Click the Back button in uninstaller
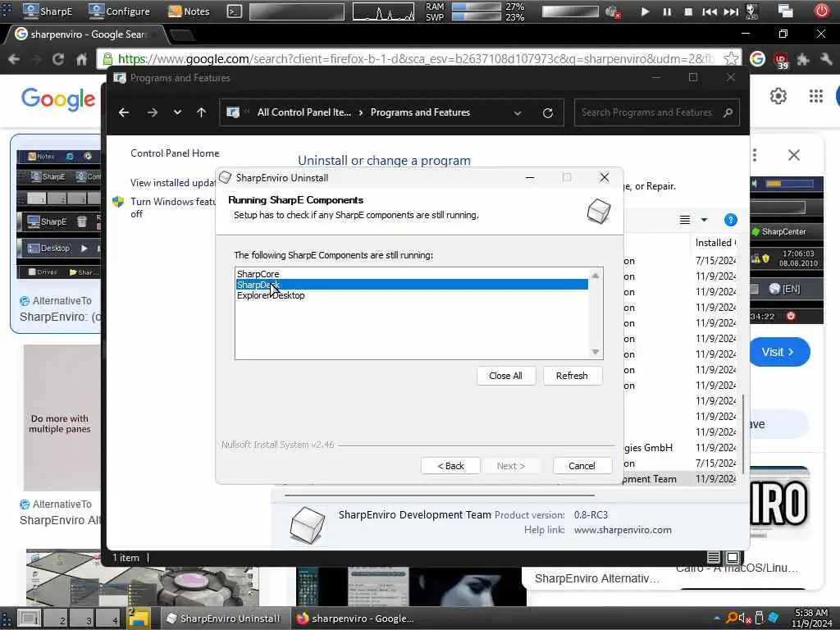Screen dimensions: 840x630 pyautogui.click(x=450, y=466)
